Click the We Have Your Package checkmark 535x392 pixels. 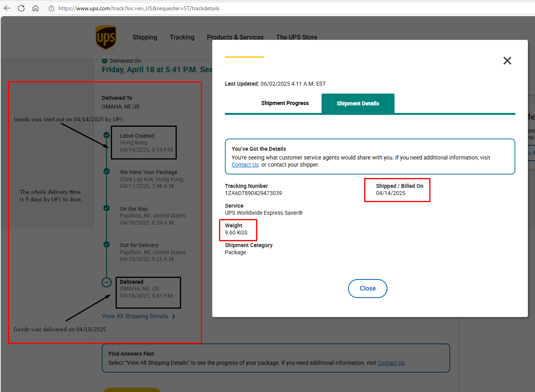point(107,171)
